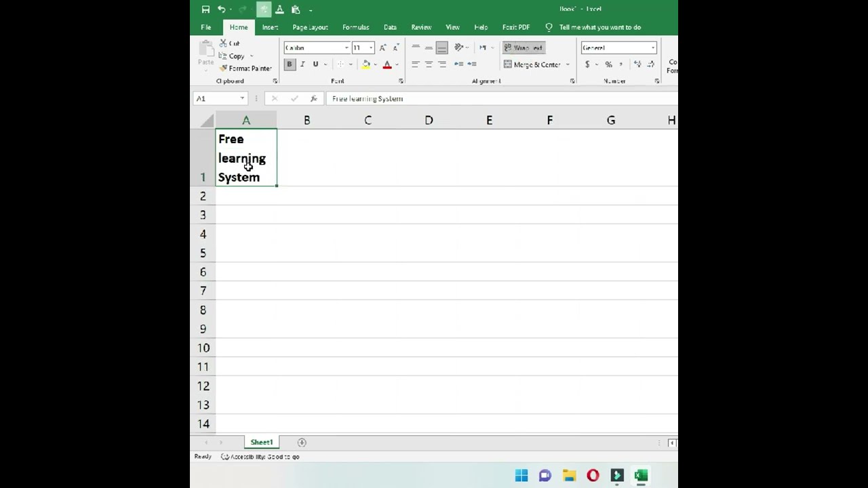Apply borders to the cell

tap(340, 64)
